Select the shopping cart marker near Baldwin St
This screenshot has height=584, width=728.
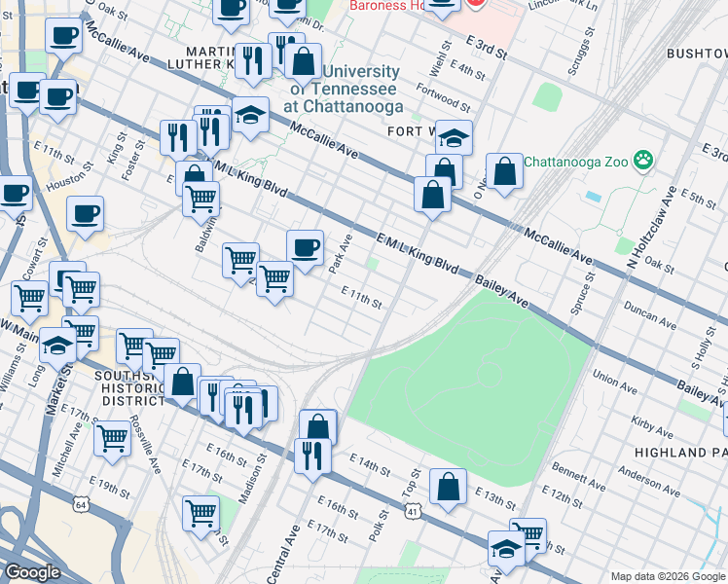coord(201,203)
